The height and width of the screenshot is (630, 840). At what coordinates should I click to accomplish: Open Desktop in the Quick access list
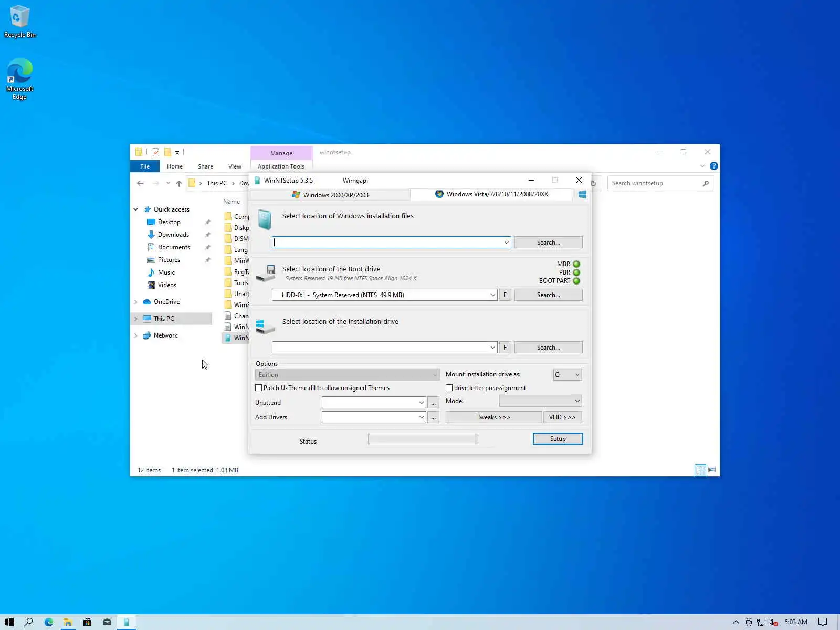coord(169,222)
